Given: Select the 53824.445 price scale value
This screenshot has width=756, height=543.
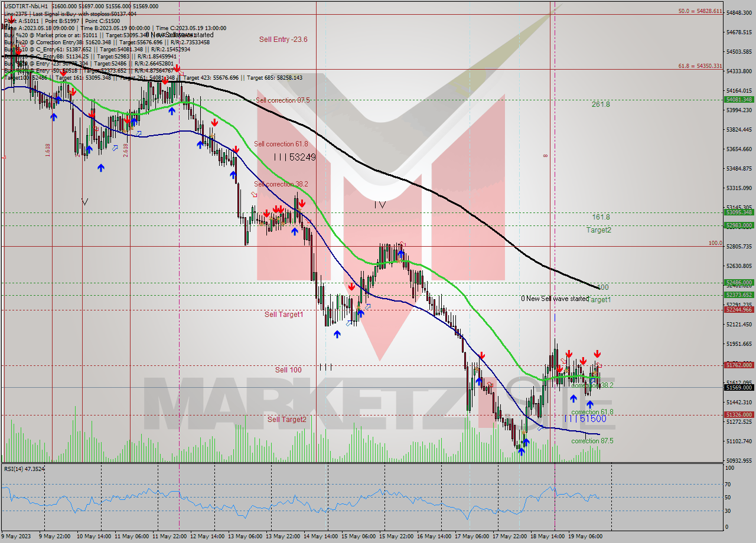Looking at the screenshot, I should [x=739, y=129].
